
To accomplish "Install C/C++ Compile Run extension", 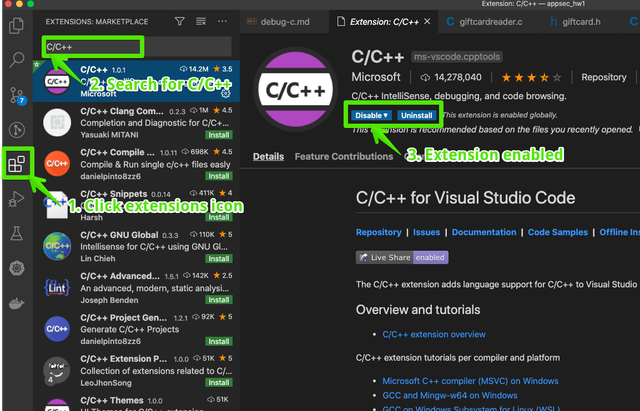I will 219,176.
